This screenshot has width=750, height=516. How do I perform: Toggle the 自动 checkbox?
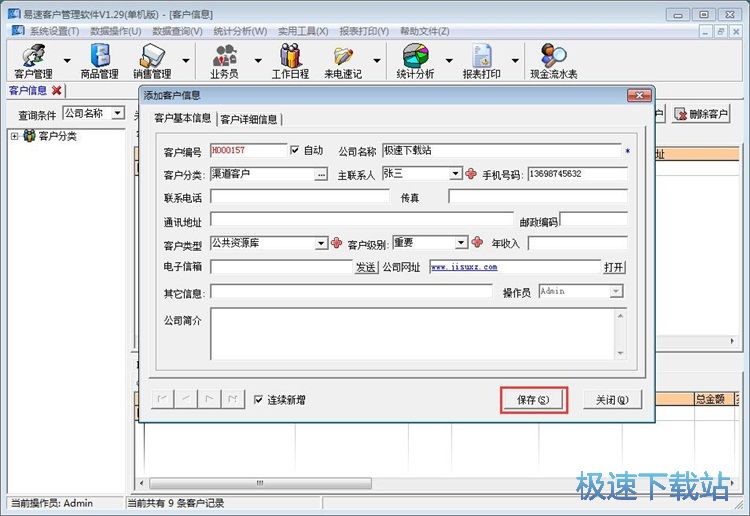point(295,150)
